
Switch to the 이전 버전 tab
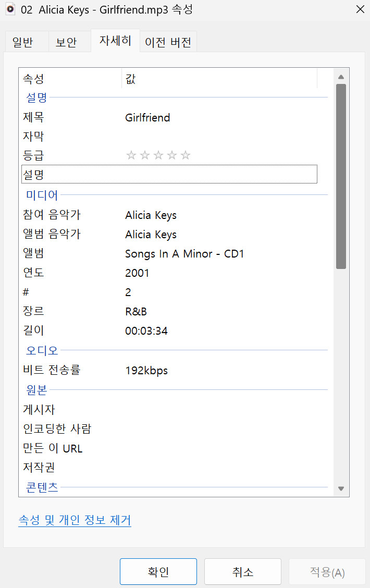coord(168,42)
